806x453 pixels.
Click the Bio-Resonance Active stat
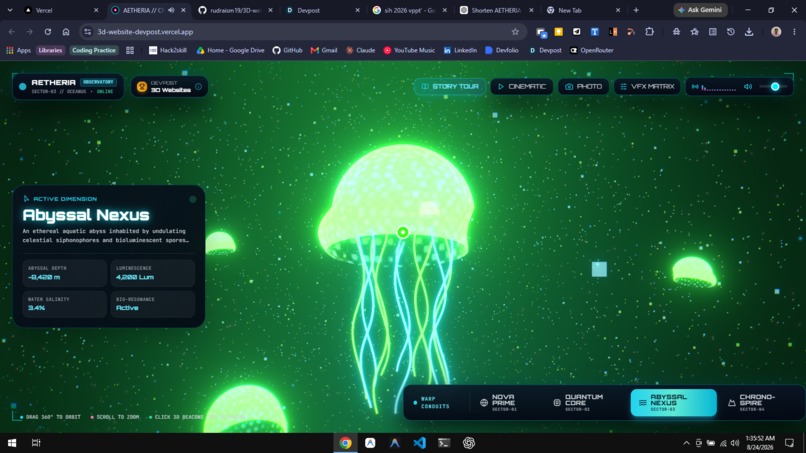tap(153, 304)
